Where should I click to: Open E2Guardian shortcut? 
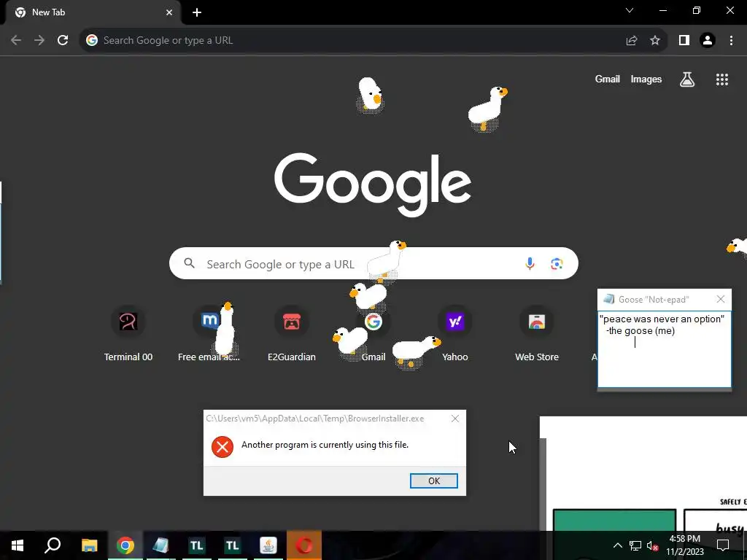(x=292, y=334)
